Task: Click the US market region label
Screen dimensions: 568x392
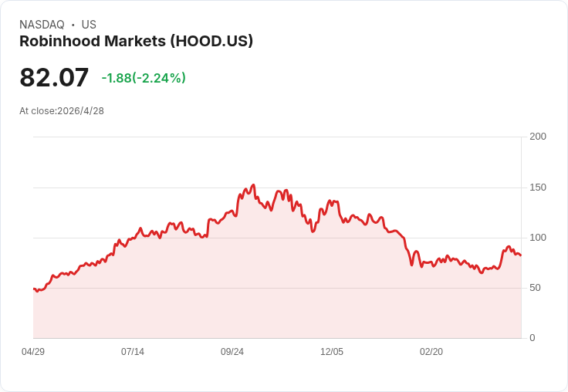Action: pos(89,25)
